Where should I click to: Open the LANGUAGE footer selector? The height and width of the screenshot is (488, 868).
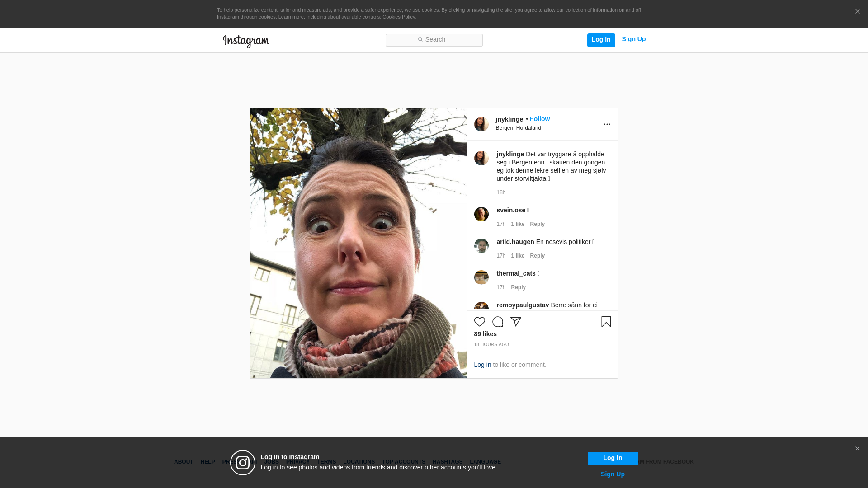pos(485,462)
